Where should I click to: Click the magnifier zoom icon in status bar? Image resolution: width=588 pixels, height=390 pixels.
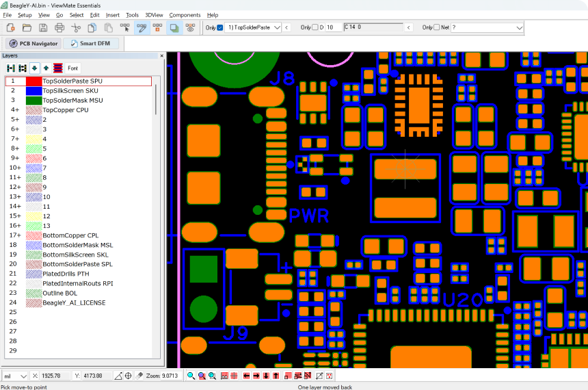191,376
